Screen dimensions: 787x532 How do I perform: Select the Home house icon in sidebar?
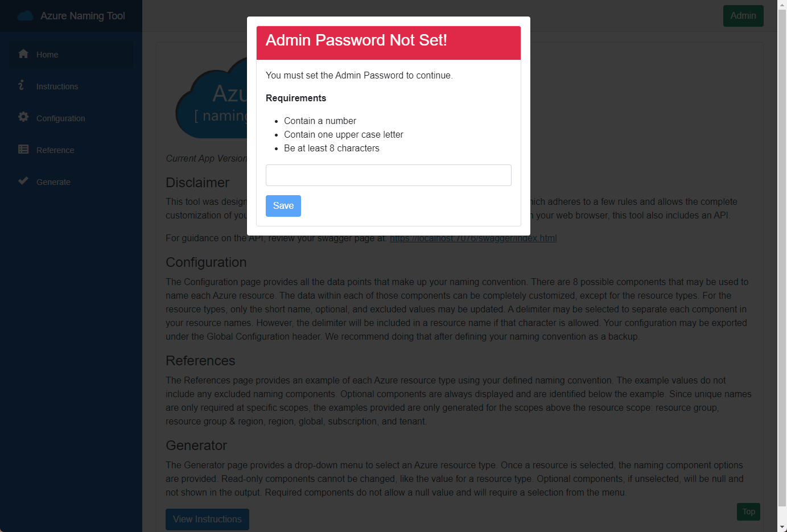point(23,53)
